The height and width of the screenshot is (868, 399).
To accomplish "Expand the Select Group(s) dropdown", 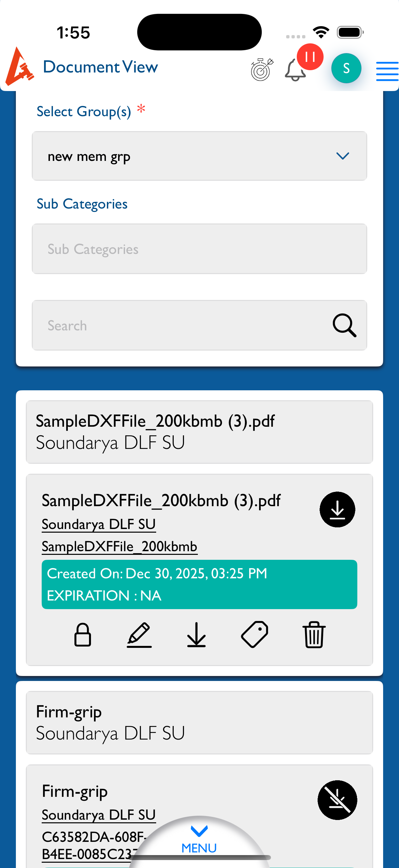I will point(199,156).
